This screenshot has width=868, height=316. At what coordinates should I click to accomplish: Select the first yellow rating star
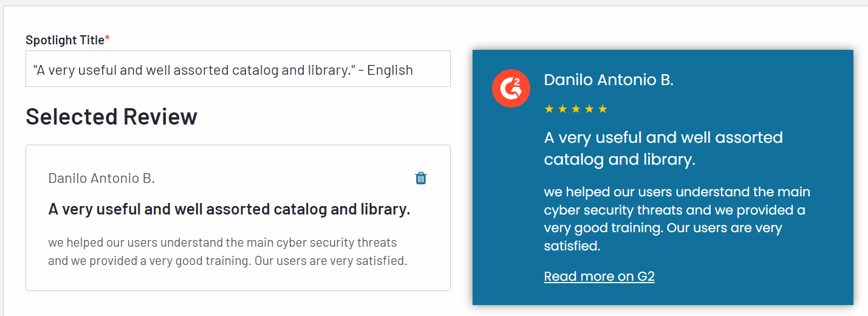[549, 109]
